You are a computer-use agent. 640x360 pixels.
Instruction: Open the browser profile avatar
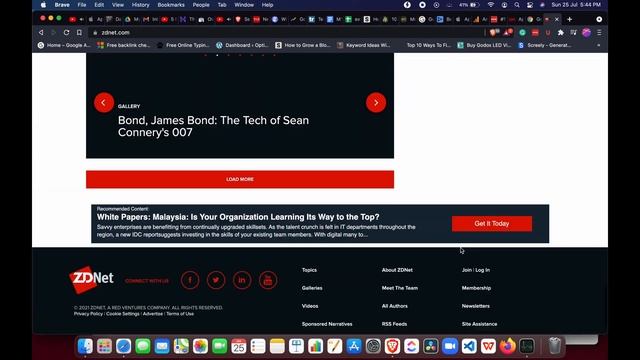(587, 32)
